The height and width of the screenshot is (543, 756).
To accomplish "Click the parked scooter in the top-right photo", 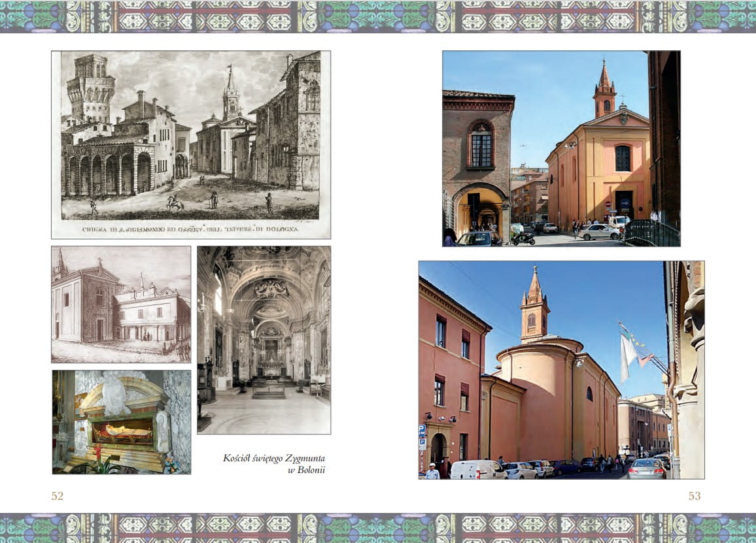I will tap(523, 239).
